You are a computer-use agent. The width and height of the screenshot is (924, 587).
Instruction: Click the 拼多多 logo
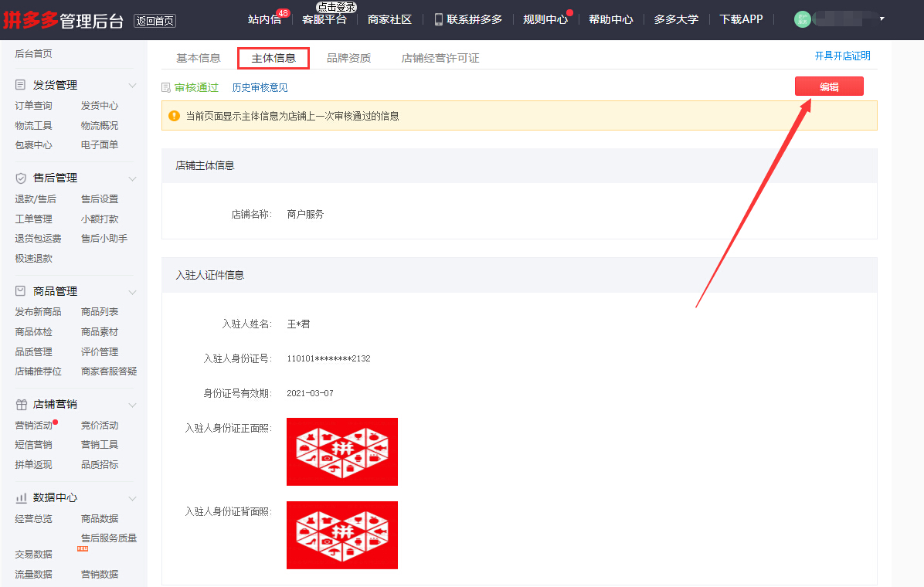31,19
